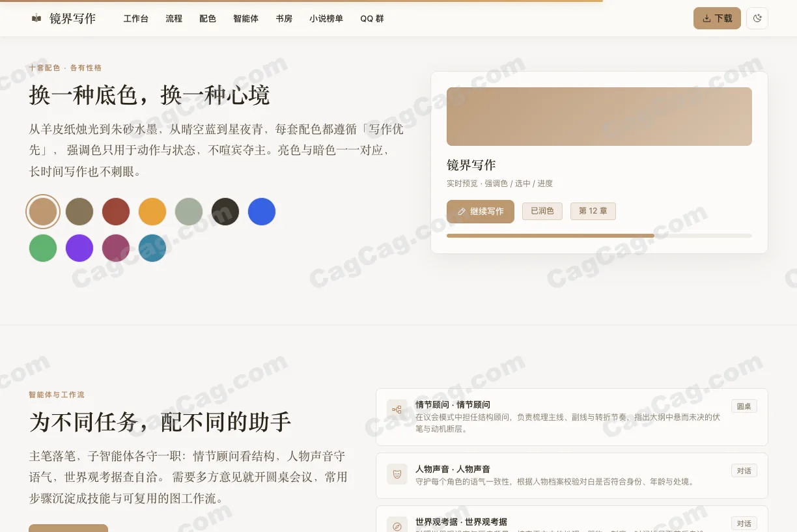Screen dimensions: 797x532
Task: Pick the orange color swatch
Action: click(152, 212)
